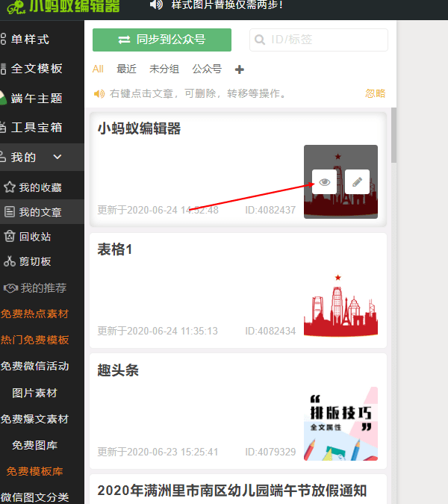
Task: Collapse the 我的 section chevron
Action: click(x=57, y=158)
